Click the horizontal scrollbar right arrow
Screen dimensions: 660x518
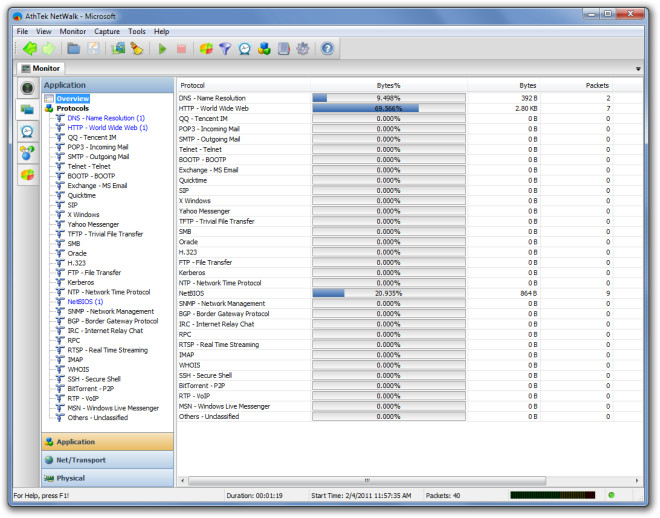pos(637,481)
